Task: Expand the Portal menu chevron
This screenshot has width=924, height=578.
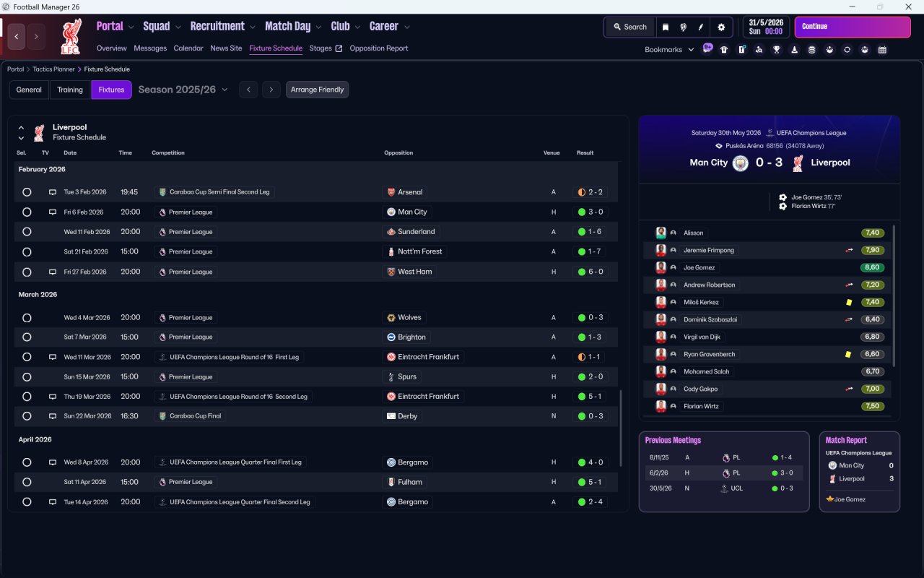Action: [x=131, y=27]
